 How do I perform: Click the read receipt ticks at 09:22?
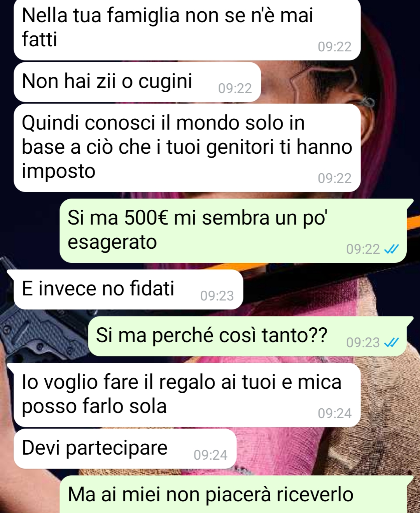click(391, 249)
